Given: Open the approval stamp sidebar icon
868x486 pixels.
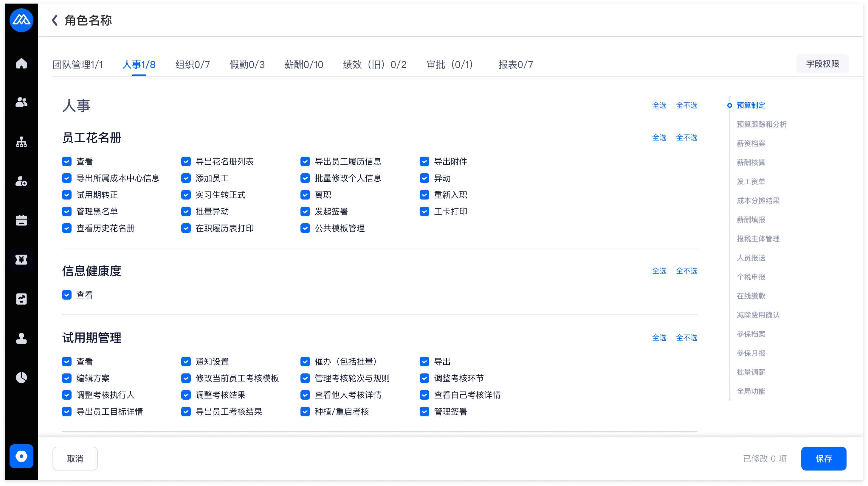Looking at the screenshot, I should click(x=21, y=338).
